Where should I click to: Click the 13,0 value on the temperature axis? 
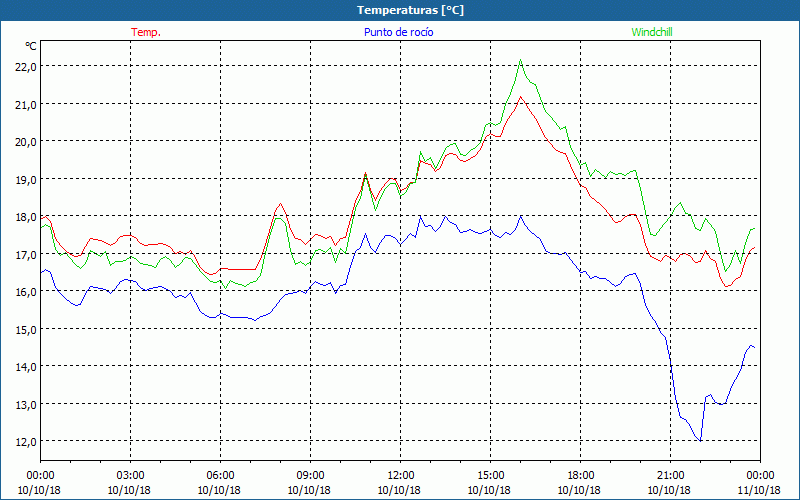26,405
